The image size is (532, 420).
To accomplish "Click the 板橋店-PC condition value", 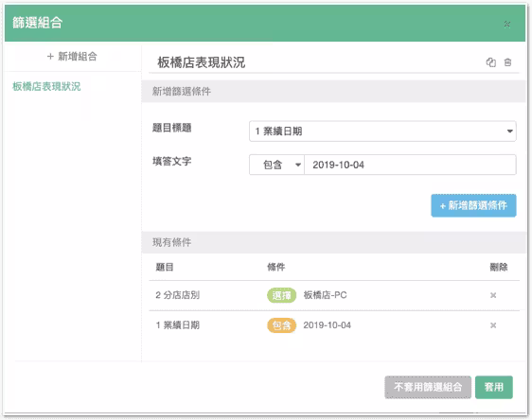I will coord(325,295).
